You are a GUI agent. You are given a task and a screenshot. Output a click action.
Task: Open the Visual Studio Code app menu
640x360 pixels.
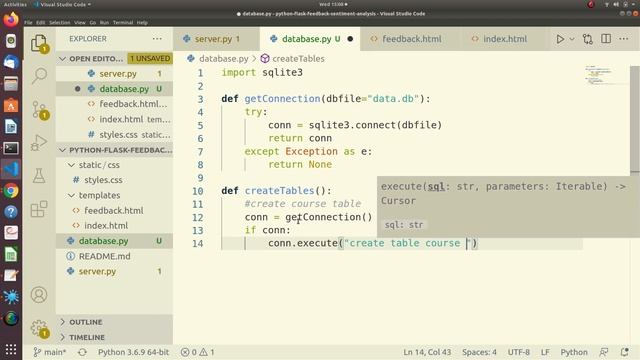click(63, 4)
